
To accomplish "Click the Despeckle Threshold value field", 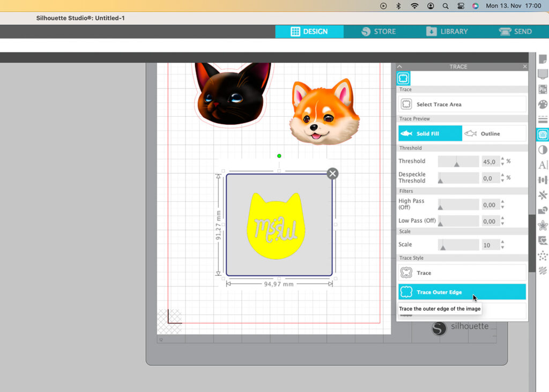I will pos(490,178).
